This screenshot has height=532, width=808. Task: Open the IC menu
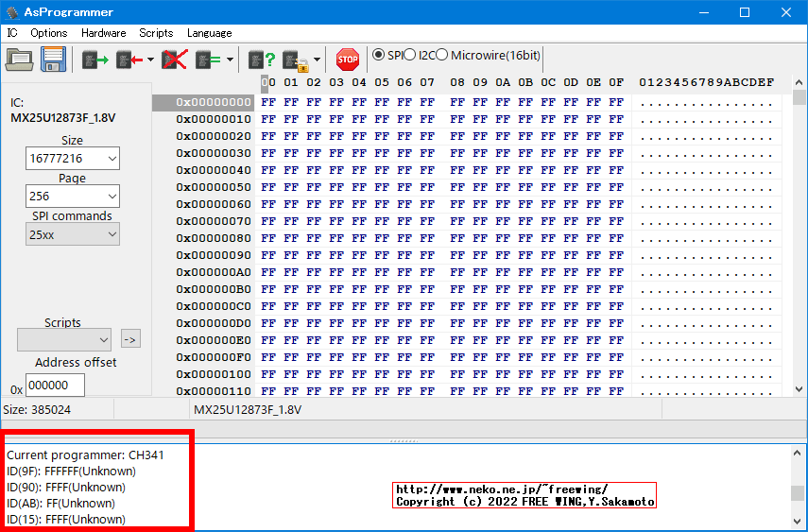click(12, 33)
